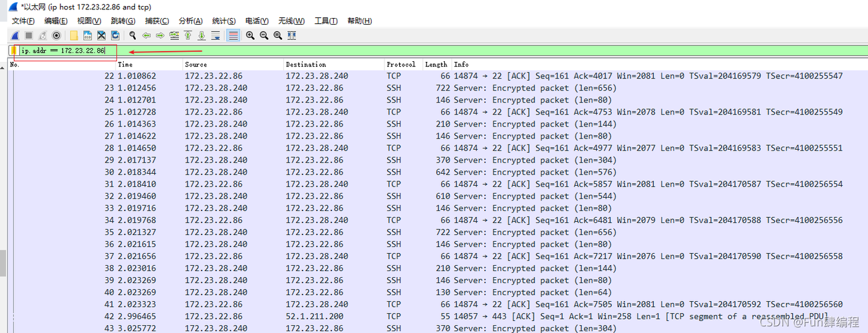Reload this capture file

115,35
